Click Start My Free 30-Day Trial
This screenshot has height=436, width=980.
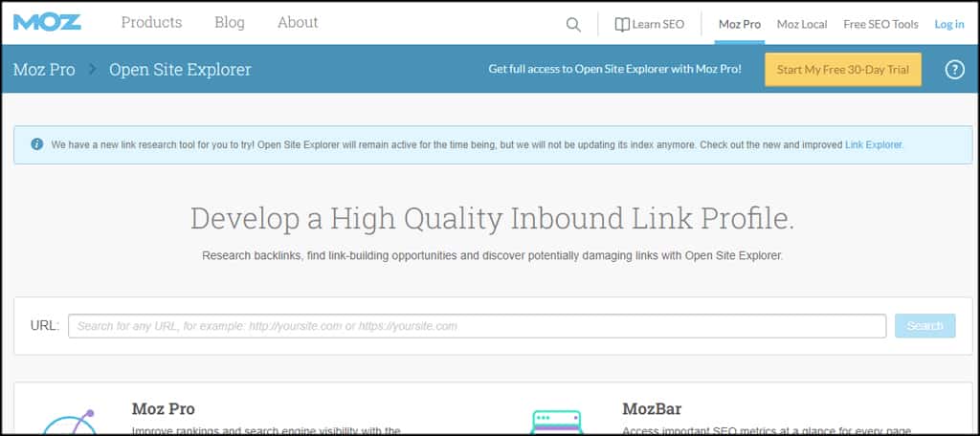(842, 70)
